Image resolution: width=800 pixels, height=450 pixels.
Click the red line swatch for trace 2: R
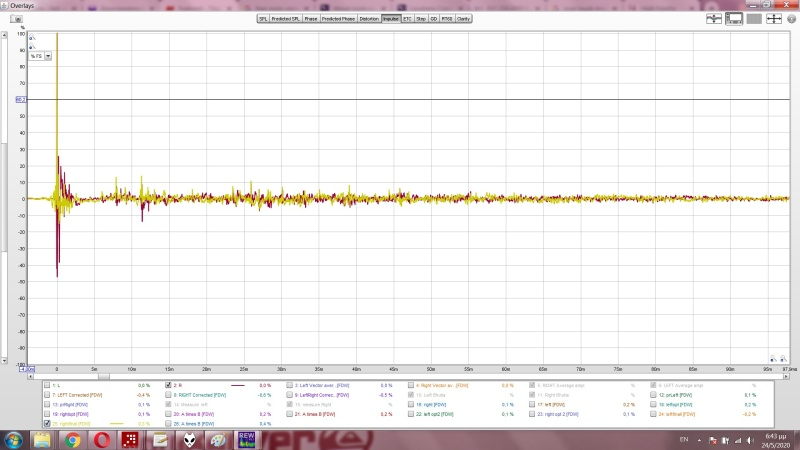point(238,385)
